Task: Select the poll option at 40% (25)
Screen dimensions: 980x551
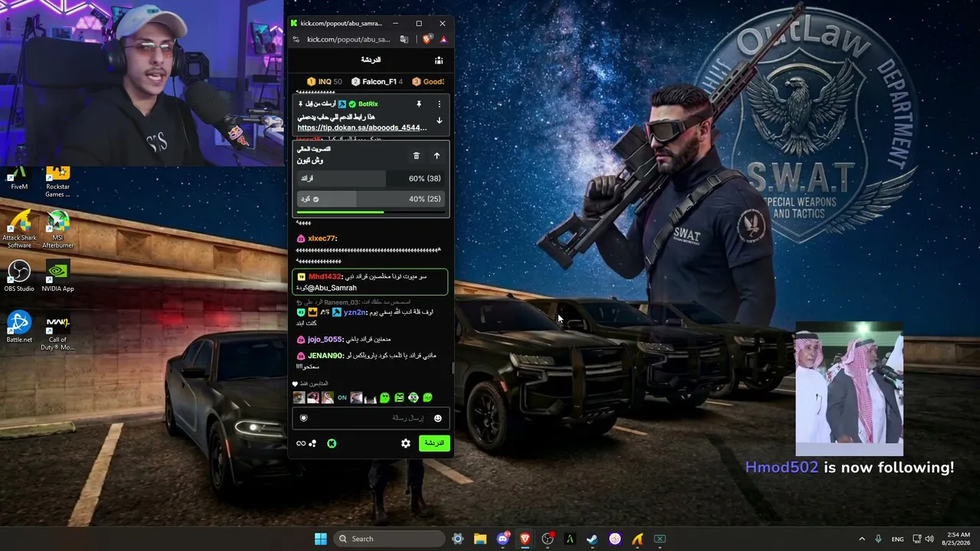Action: coord(371,199)
